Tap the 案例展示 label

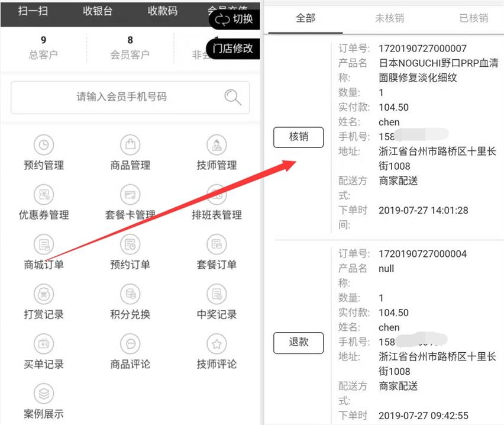click(44, 414)
